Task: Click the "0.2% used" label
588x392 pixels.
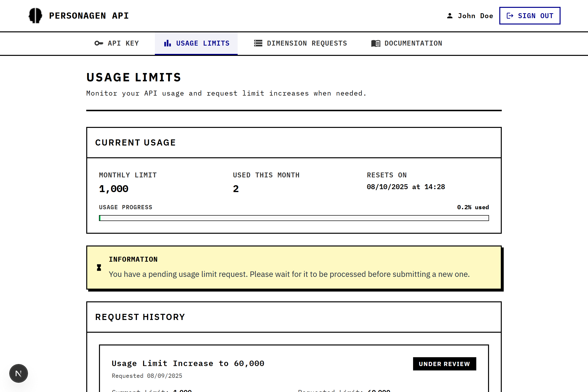Action: pyautogui.click(x=473, y=207)
